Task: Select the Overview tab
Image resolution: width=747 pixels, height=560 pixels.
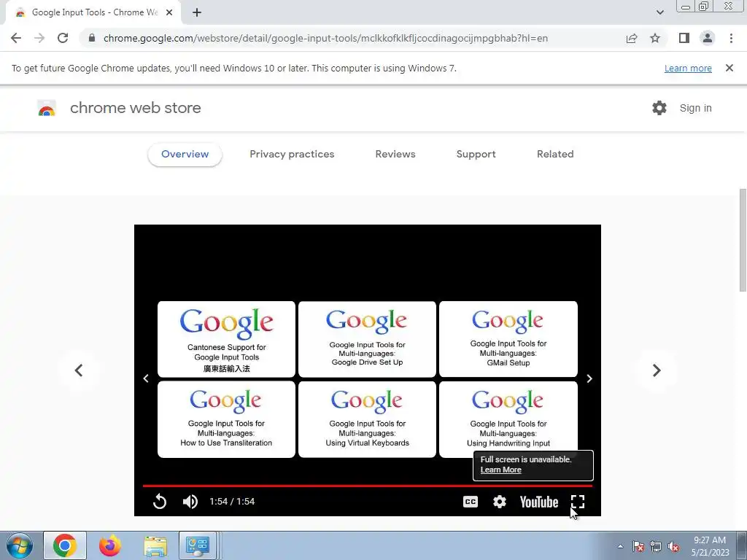Action: click(x=185, y=155)
